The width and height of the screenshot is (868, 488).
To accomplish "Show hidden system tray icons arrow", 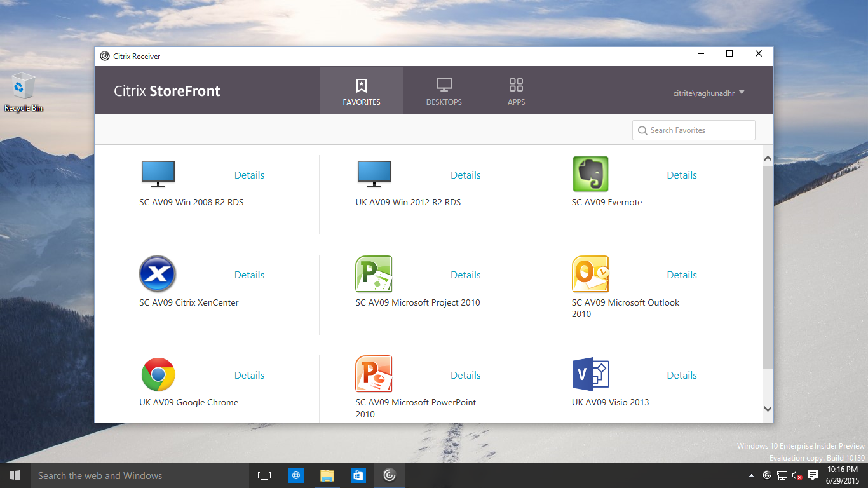I will [751, 475].
